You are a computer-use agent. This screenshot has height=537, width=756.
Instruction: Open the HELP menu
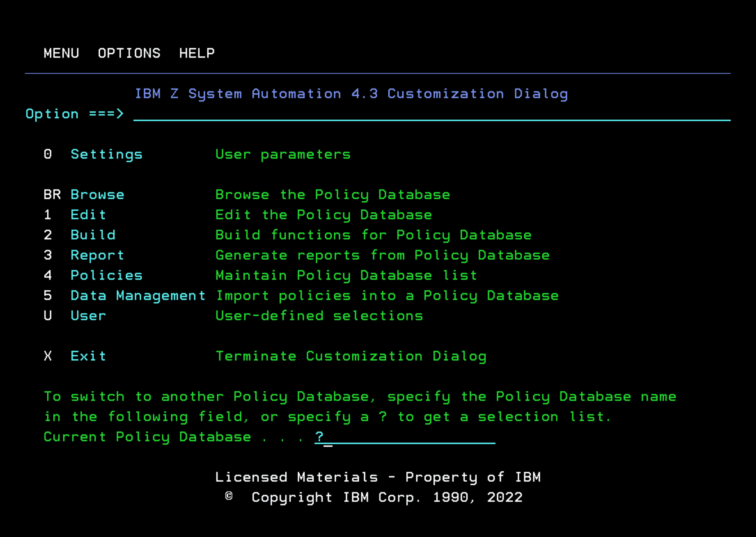(x=197, y=53)
